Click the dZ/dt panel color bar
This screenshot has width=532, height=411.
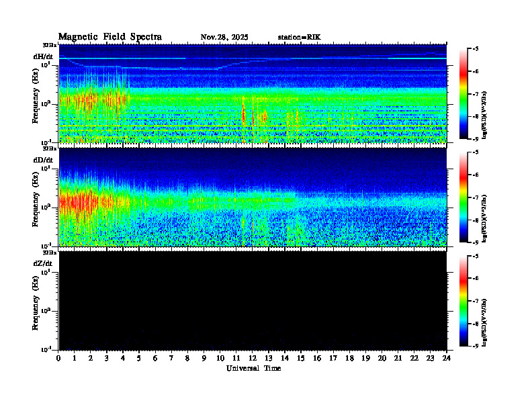[463, 301]
